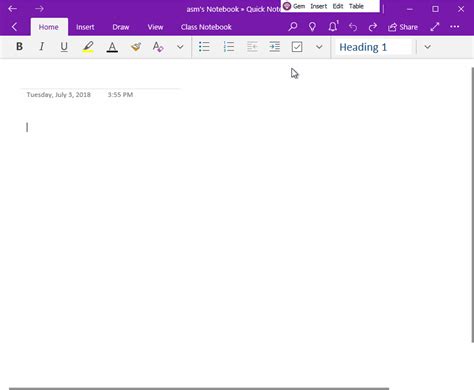
Task: Increase paragraph indent
Action: (x=274, y=47)
